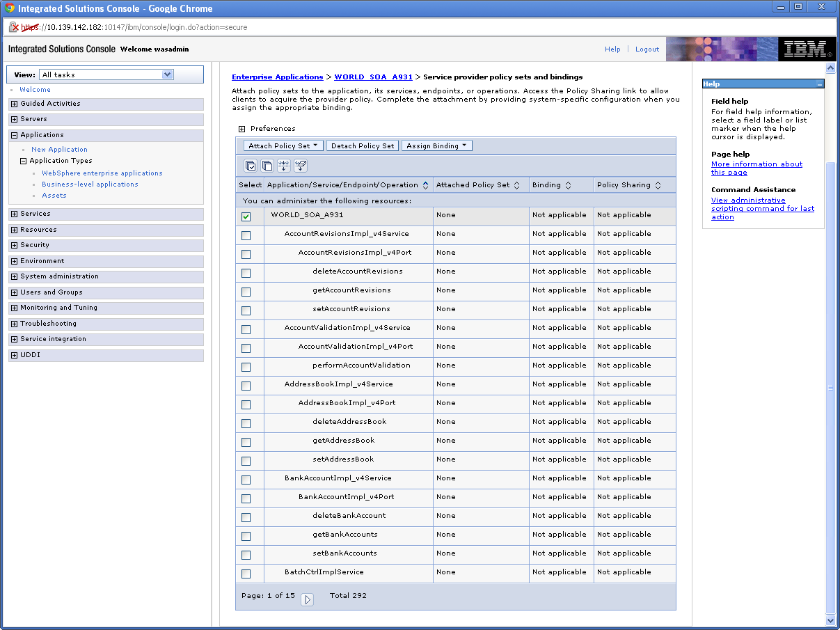Expand the Preferences section
840x630 pixels.
pyautogui.click(x=241, y=129)
